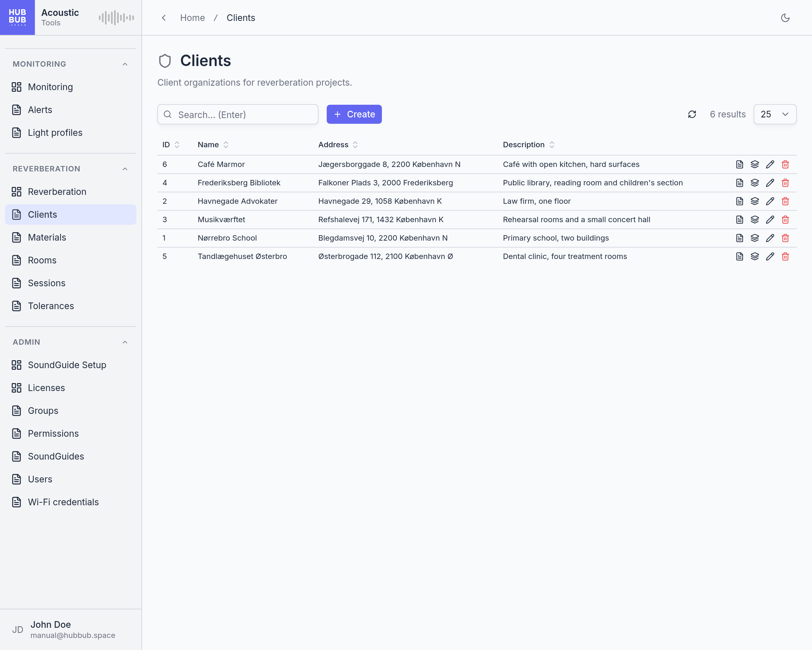Screen dimensions: 812x650
Task: View Tandlægehuset Østerbro details document icon
Action: 740,257
